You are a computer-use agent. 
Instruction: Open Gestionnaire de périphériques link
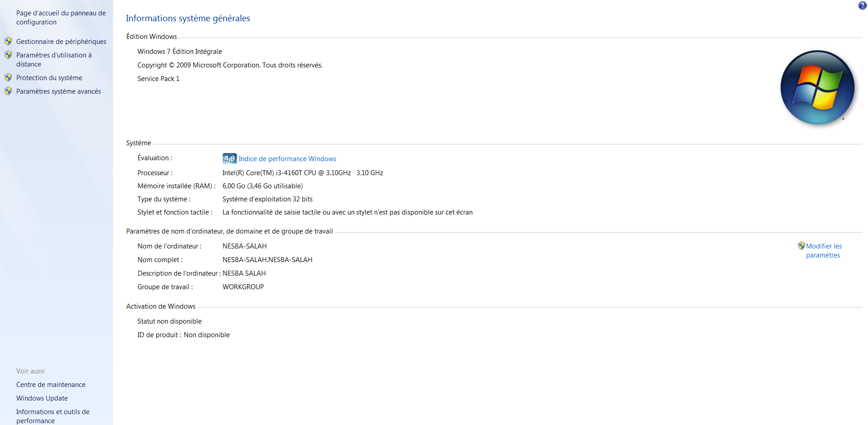[x=61, y=42]
